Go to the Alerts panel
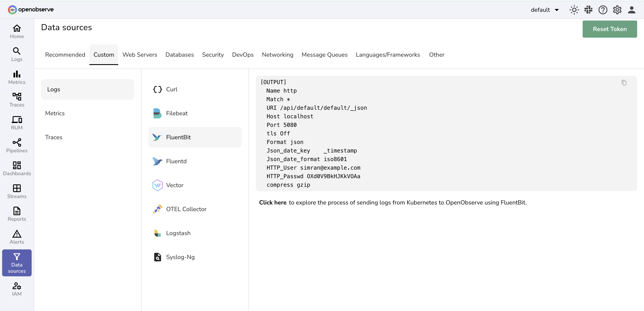644x311 pixels. 17,237
